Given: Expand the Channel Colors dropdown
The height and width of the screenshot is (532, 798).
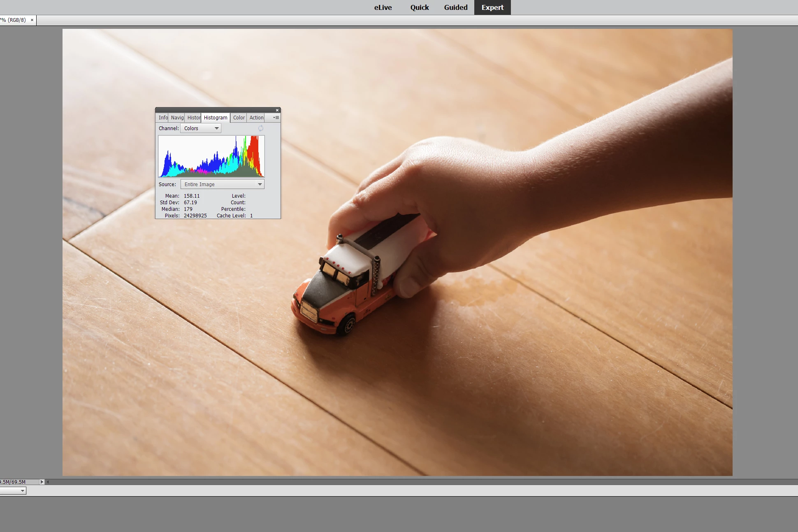Looking at the screenshot, I should [201, 128].
